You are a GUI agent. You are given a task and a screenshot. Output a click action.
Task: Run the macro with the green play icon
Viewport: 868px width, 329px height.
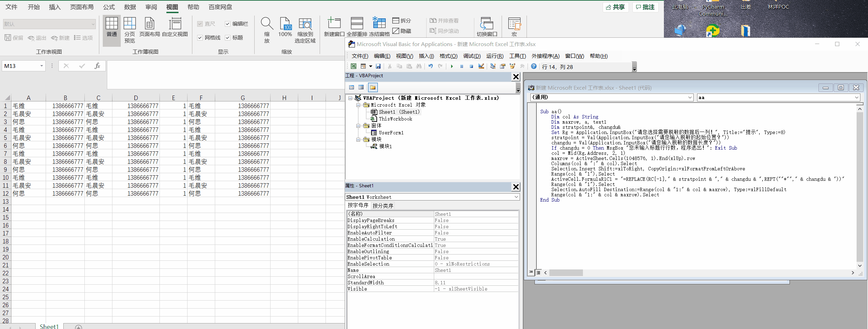point(452,66)
